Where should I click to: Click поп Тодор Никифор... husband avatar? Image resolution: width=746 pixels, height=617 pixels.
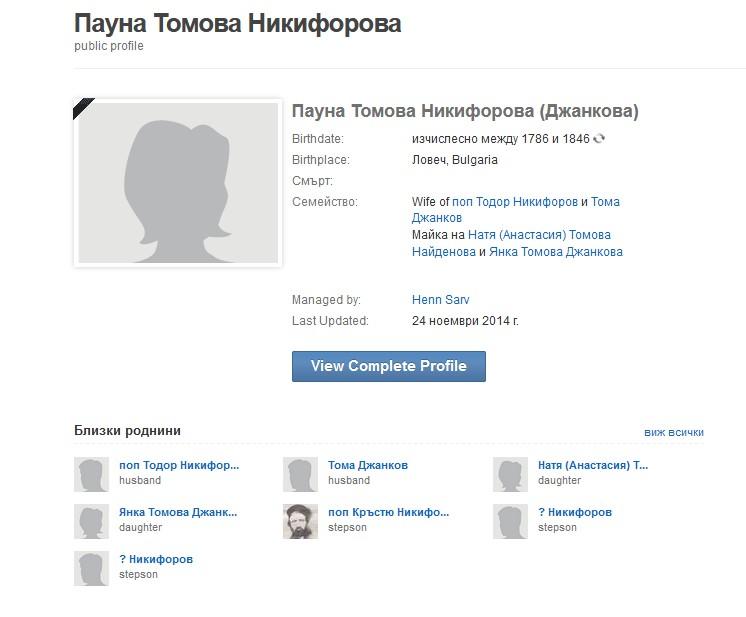point(91,474)
